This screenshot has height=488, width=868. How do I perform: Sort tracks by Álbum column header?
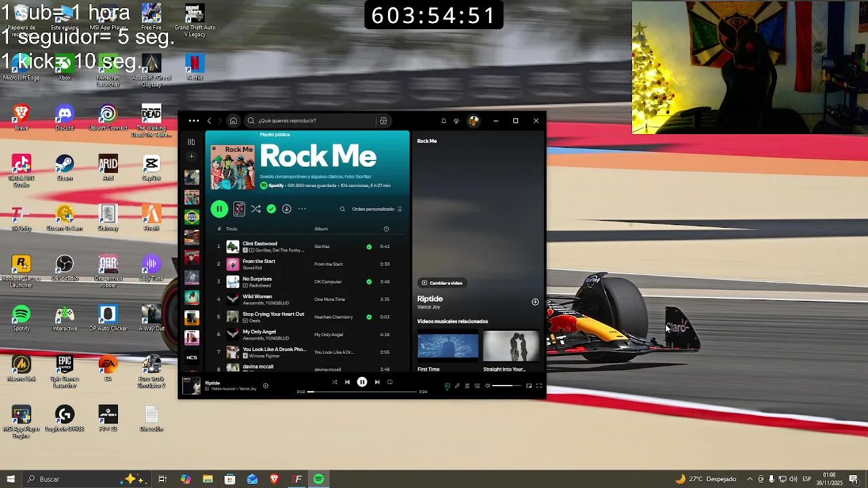click(321, 229)
